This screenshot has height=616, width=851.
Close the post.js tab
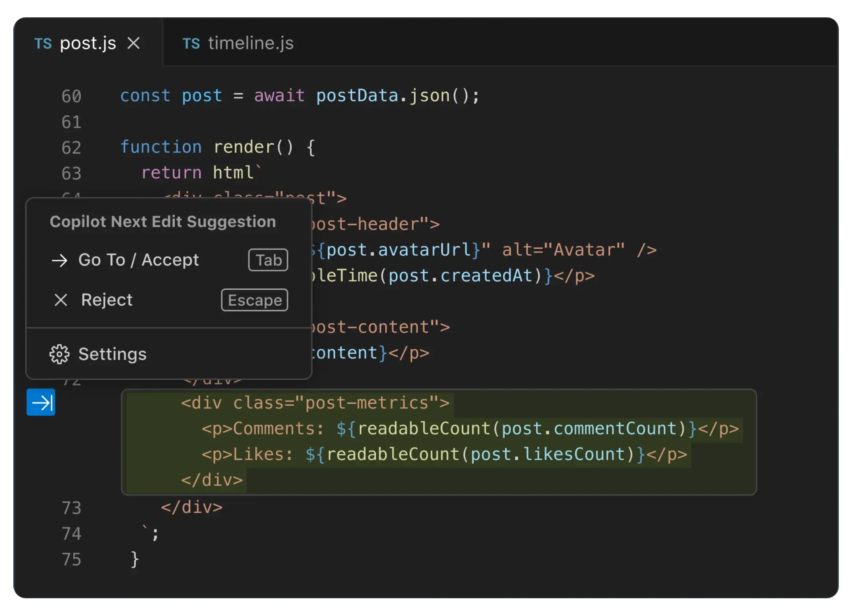134,43
